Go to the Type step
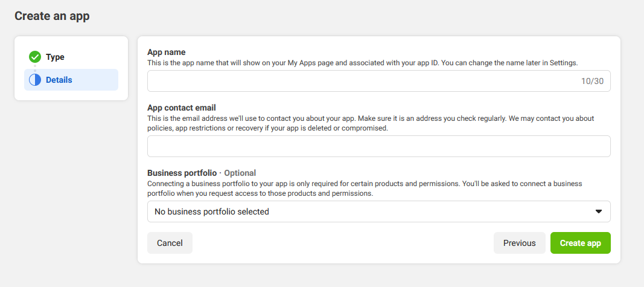The width and height of the screenshot is (644, 287). (55, 57)
